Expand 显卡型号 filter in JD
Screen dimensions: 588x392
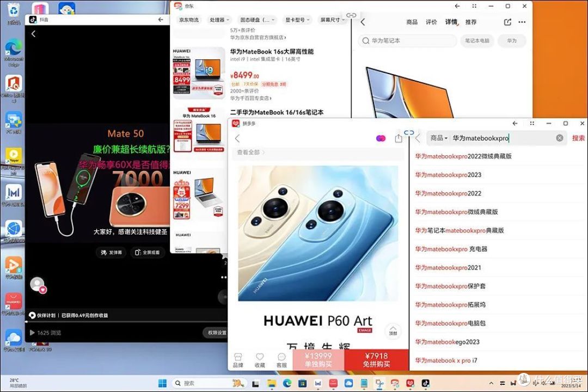coord(297,20)
